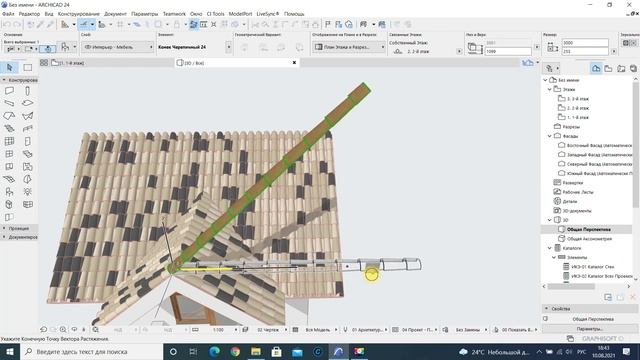Open File Explorer from the taskbar
The height and width of the screenshot is (360, 640).
coord(256,351)
